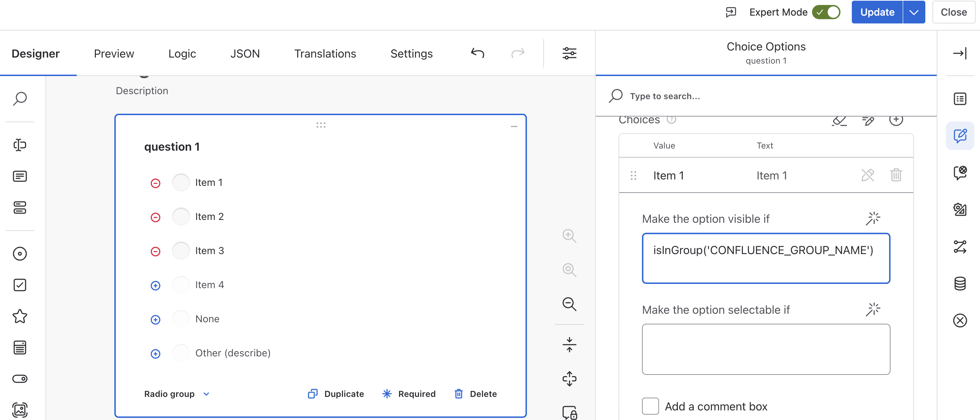Switch to the Preview tab
Screen dimensions: 980x420
click(113, 53)
